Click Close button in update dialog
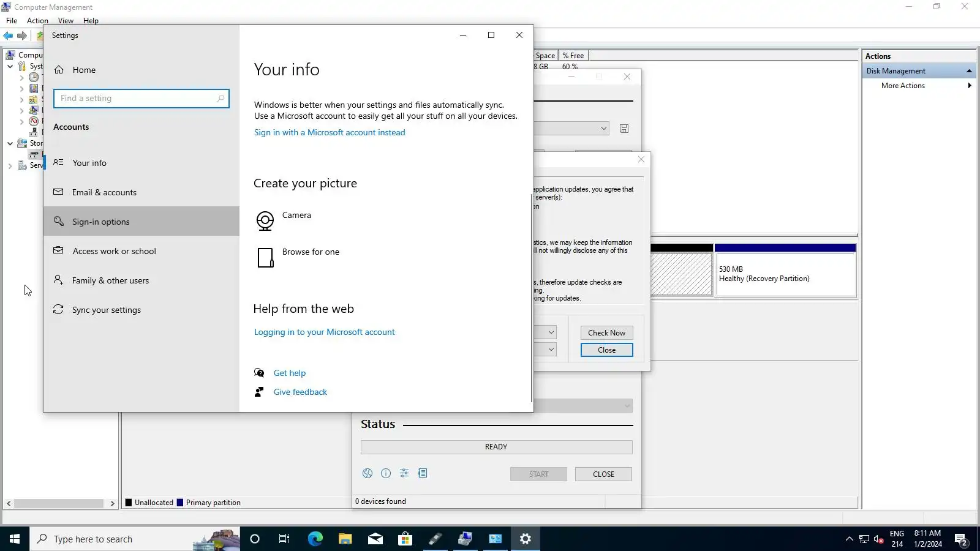The image size is (980, 551). pos(606,350)
